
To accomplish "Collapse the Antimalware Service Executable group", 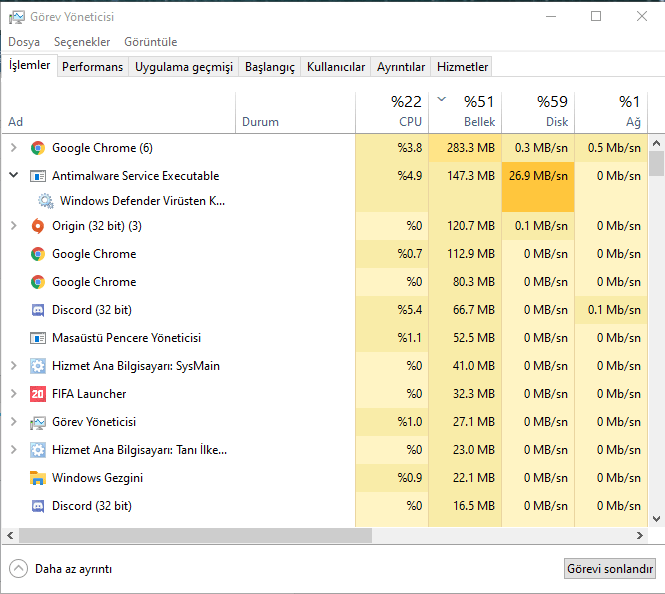I will 13,176.
